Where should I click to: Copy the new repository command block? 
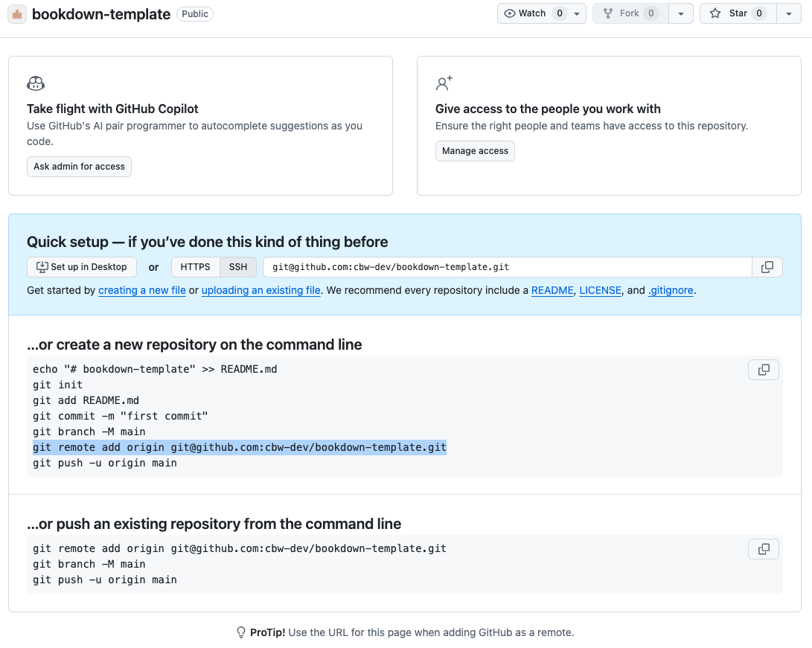[x=764, y=370]
